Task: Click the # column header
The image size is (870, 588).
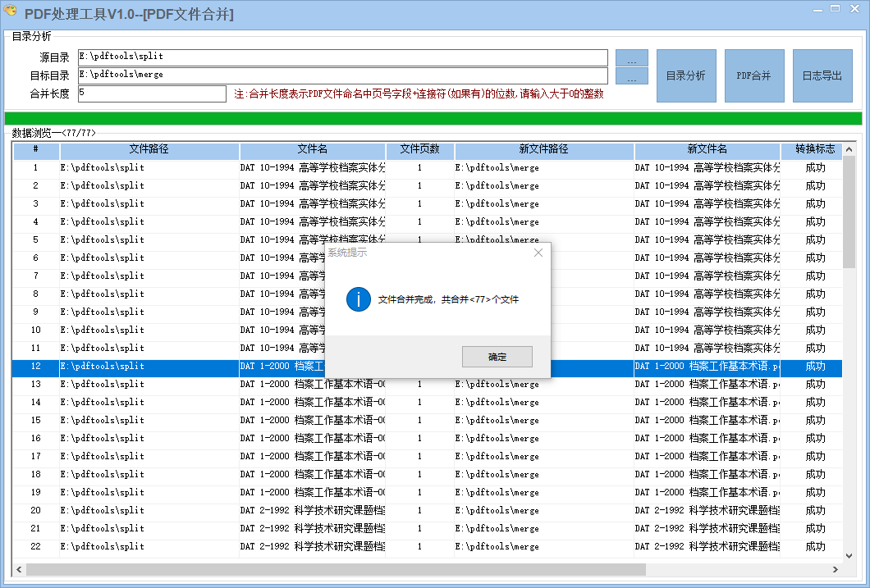Action: point(36,149)
